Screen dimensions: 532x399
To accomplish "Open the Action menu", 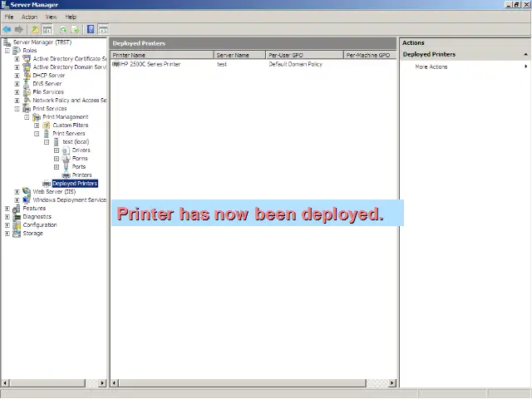I will (29, 17).
